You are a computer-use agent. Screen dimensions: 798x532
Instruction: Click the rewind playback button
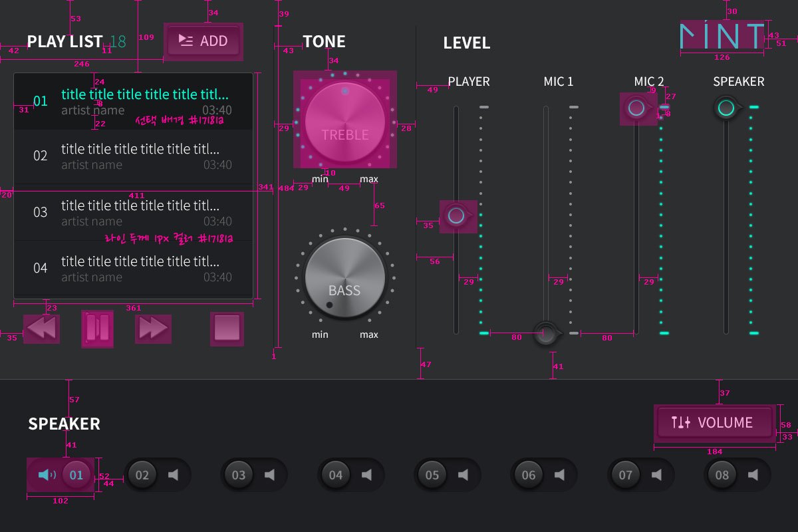(x=41, y=329)
